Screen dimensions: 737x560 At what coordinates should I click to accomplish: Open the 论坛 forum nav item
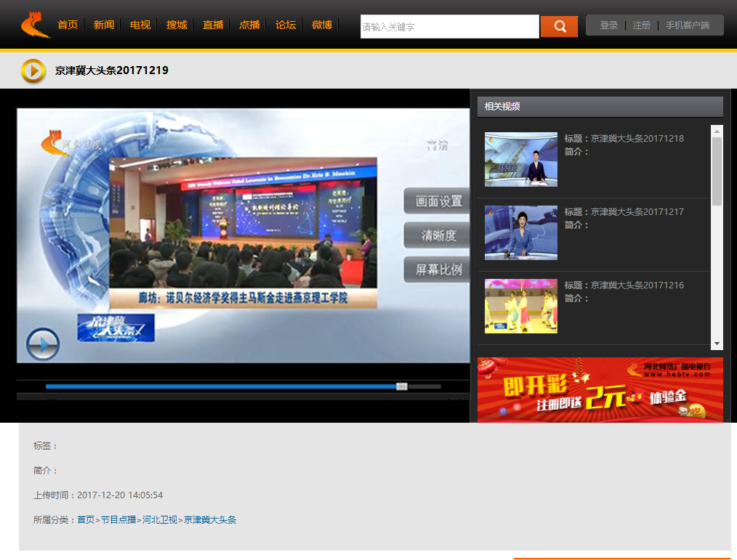pos(286,25)
